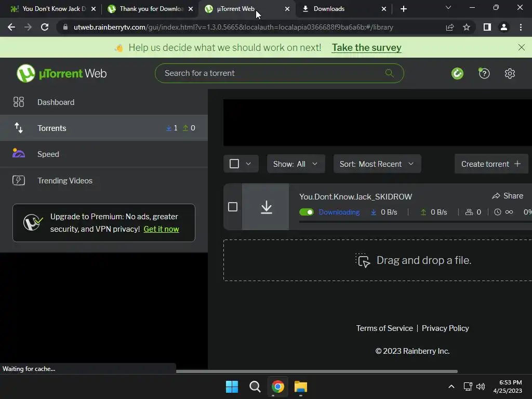
Task: Click the premium µTorrent shield icon
Action: [33, 222]
